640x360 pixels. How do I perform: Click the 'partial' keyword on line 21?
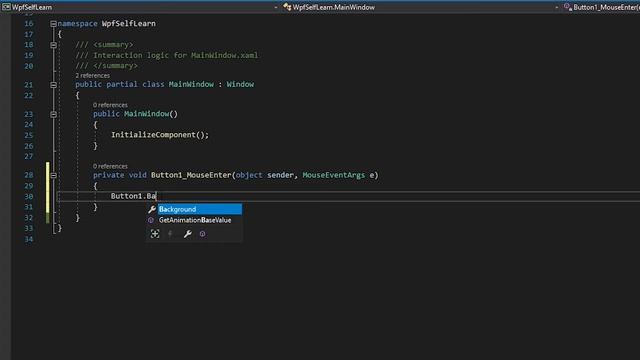coord(122,84)
